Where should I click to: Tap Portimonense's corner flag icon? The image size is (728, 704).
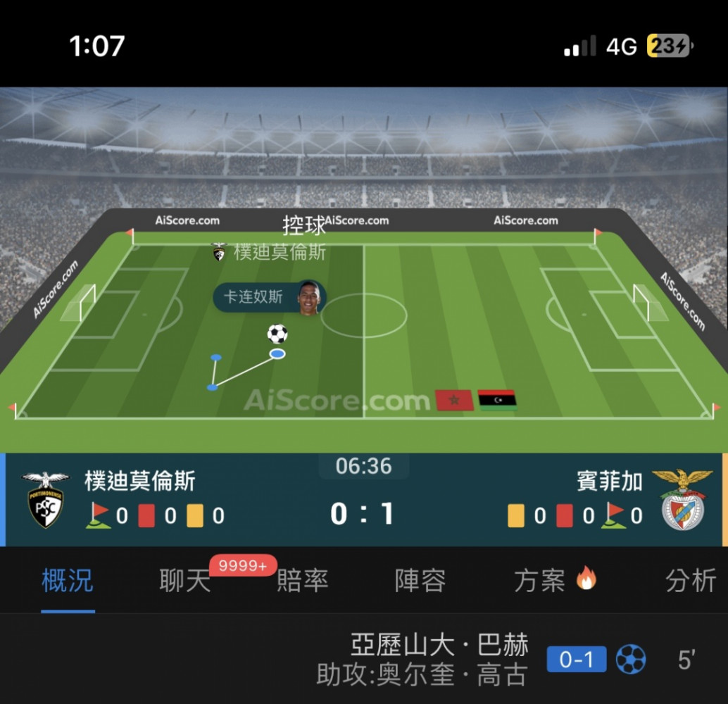pyautogui.click(x=98, y=515)
